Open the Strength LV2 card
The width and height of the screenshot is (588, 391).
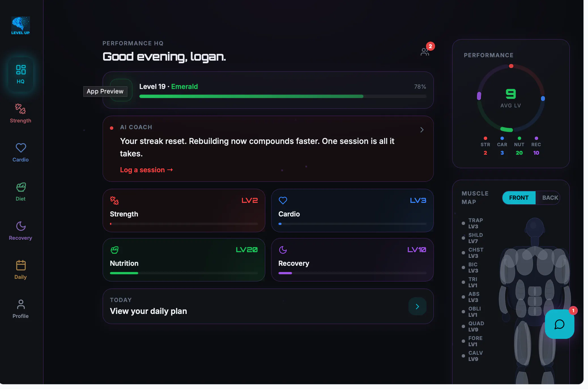(x=184, y=211)
